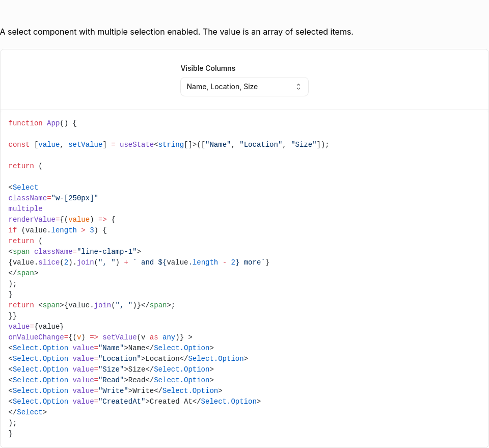Click the "value={value}" code line
Image resolution: width=489 pixels, height=448 pixels.
[x=36, y=327]
